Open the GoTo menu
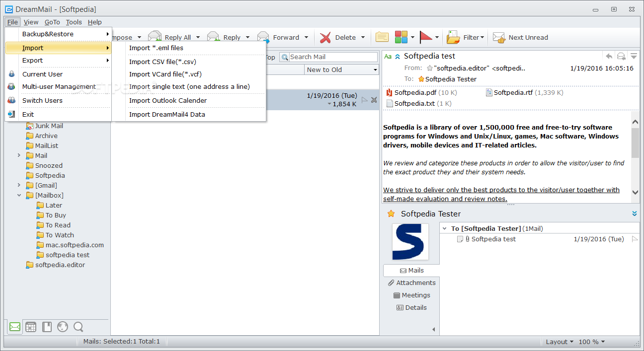The image size is (644, 351). [x=52, y=22]
